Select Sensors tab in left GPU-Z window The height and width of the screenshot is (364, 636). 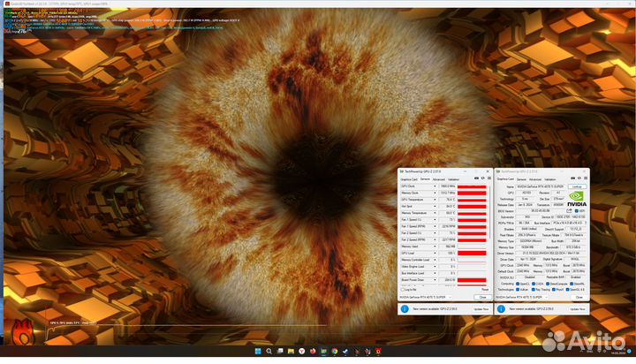(425, 179)
